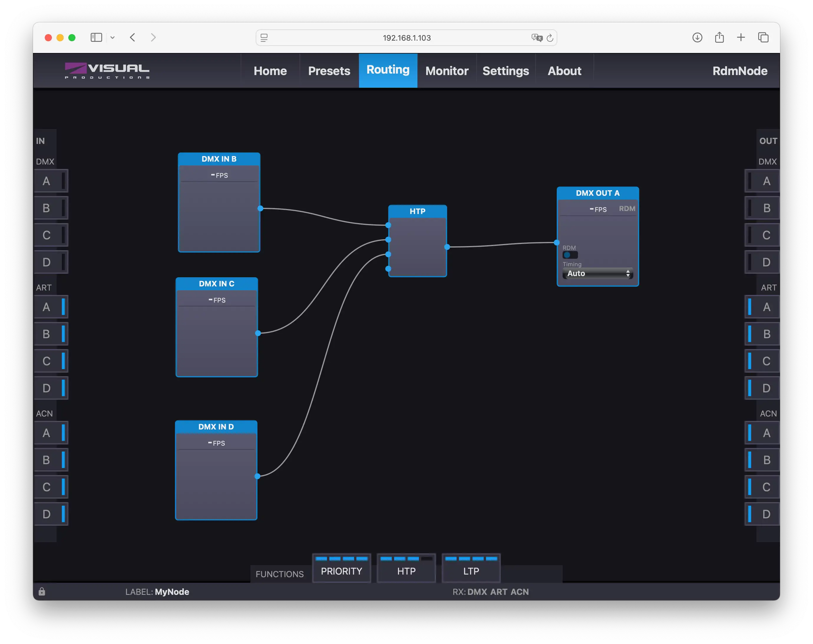Click the HTP node output connector
The height and width of the screenshot is (644, 813).
click(447, 247)
